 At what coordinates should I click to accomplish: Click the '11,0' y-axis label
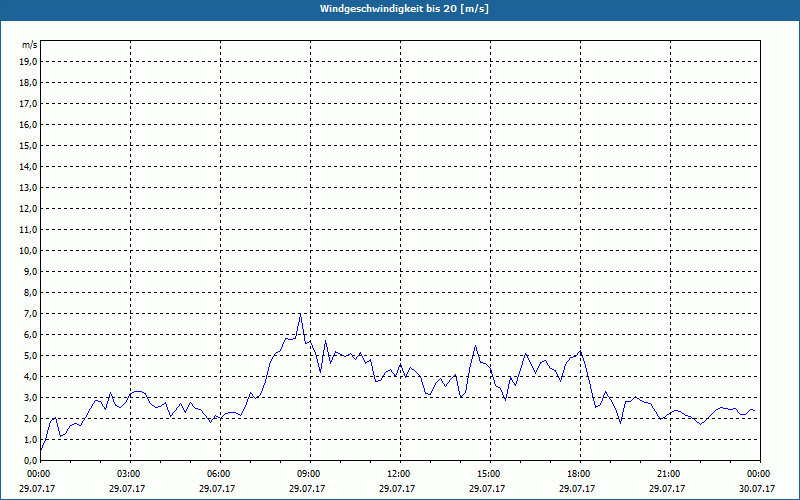28,230
